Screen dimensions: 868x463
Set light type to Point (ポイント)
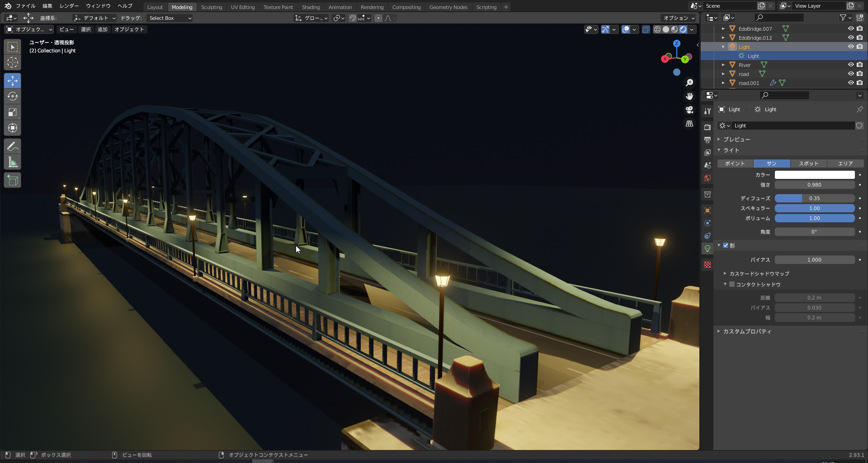(x=735, y=164)
